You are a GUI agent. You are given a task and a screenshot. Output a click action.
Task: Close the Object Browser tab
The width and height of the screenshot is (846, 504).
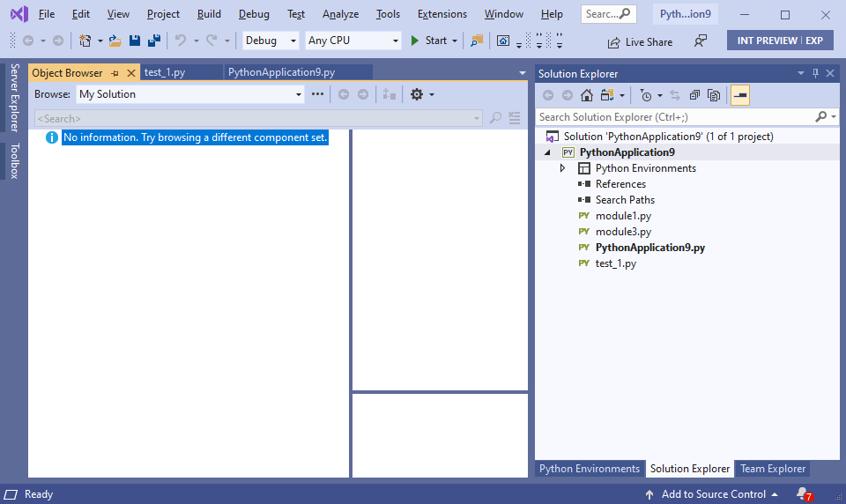[131, 73]
